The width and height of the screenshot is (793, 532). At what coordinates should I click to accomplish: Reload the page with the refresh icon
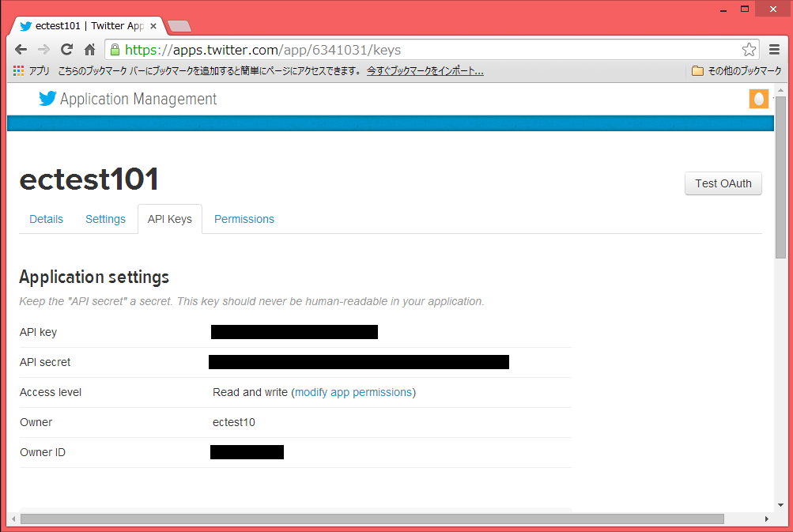(x=67, y=49)
